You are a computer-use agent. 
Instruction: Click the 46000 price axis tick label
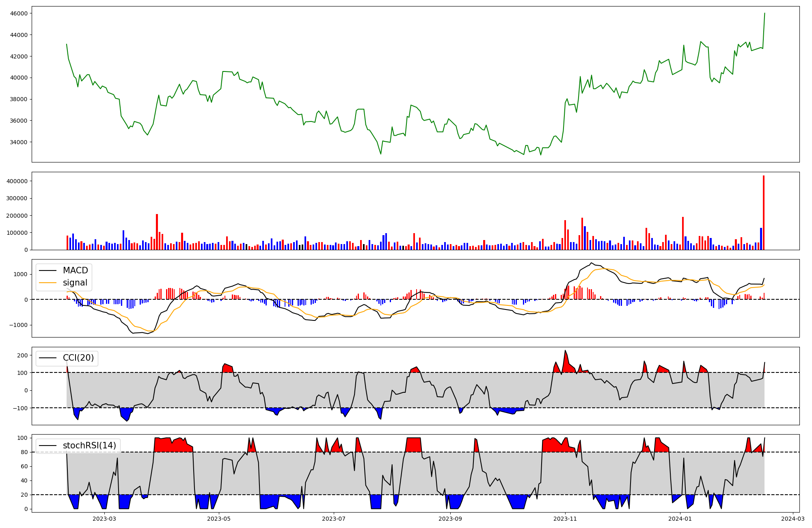[19, 13]
